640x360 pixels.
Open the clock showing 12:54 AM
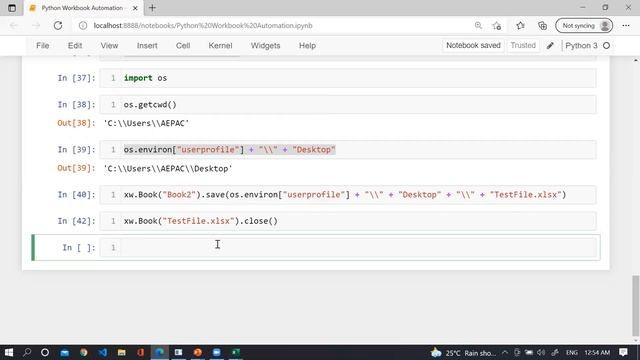(x=597, y=352)
